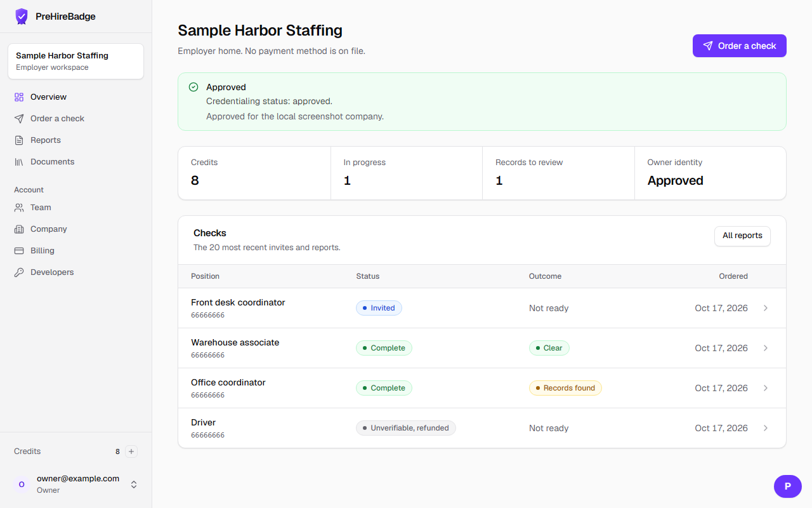The height and width of the screenshot is (508, 812).
Task: Open Order a check in the sidebar
Action: point(76,119)
